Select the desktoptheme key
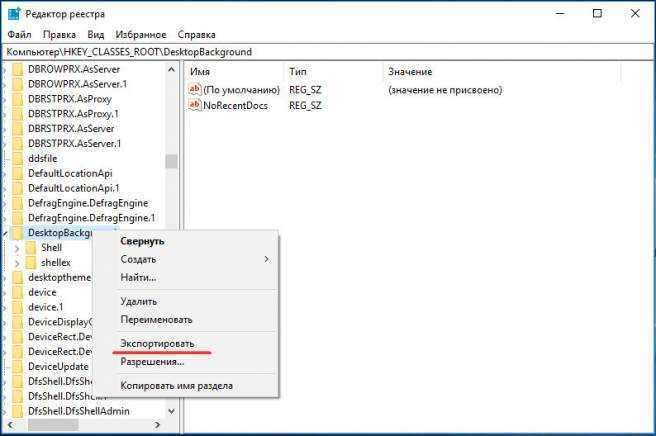The height and width of the screenshot is (436, 656). tap(59, 277)
